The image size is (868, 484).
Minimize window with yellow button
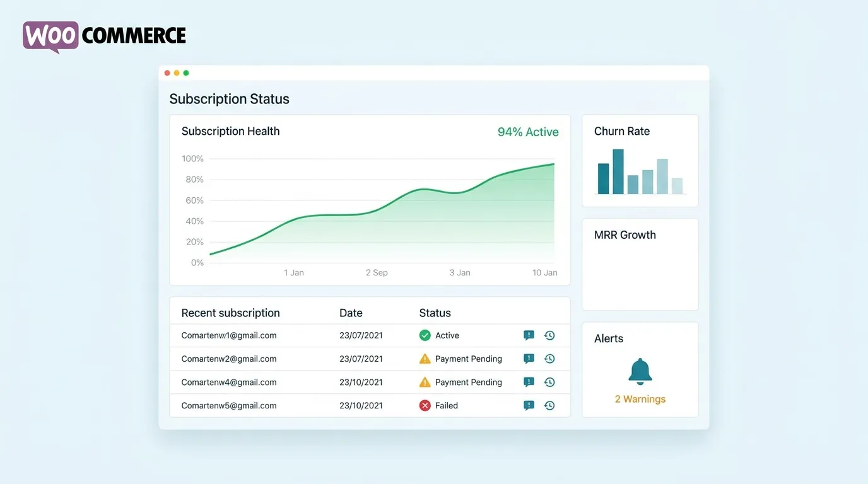pyautogui.click(x=177, y=73)
